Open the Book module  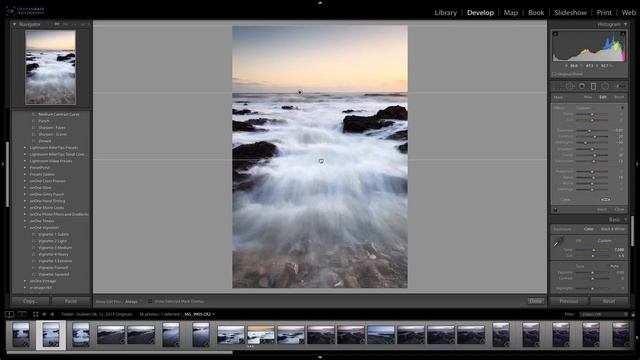[x=536, y=13]
